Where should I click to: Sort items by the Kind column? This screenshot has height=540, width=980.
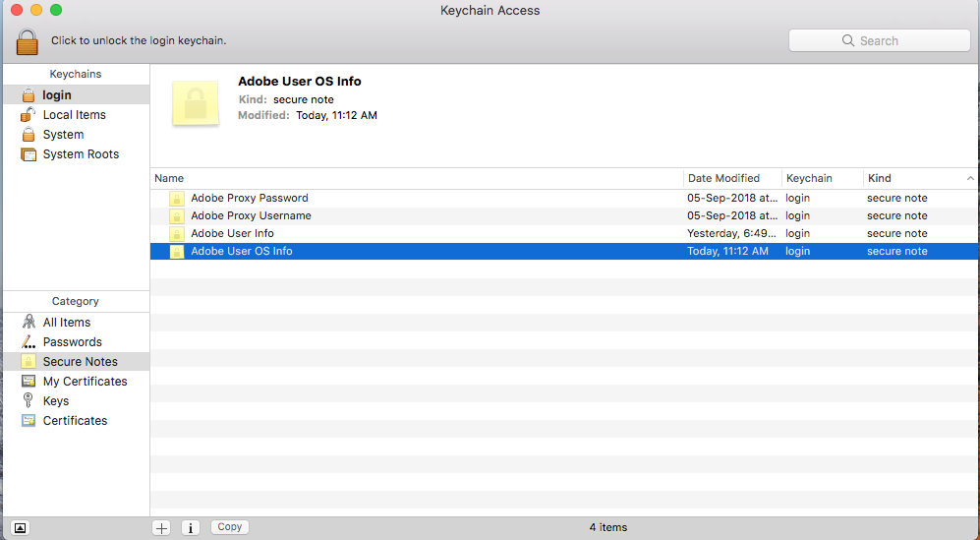pyautogui.click(x=921, y=178)
